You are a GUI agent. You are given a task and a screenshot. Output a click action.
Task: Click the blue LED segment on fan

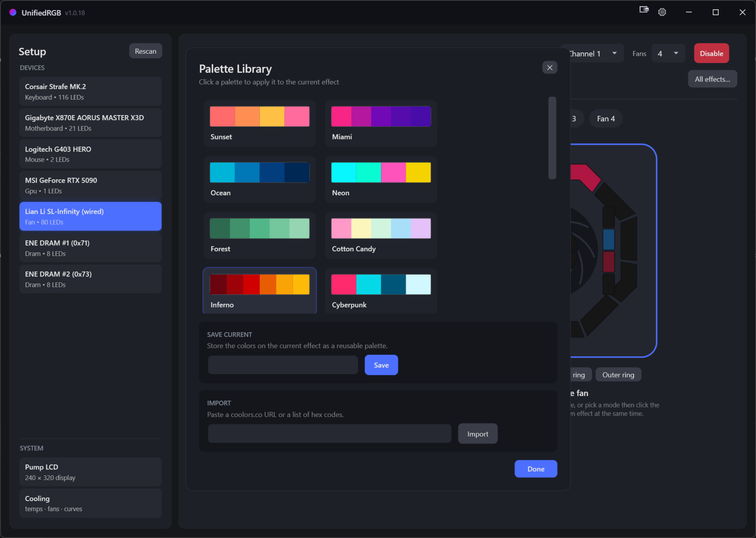pos(609,239)
